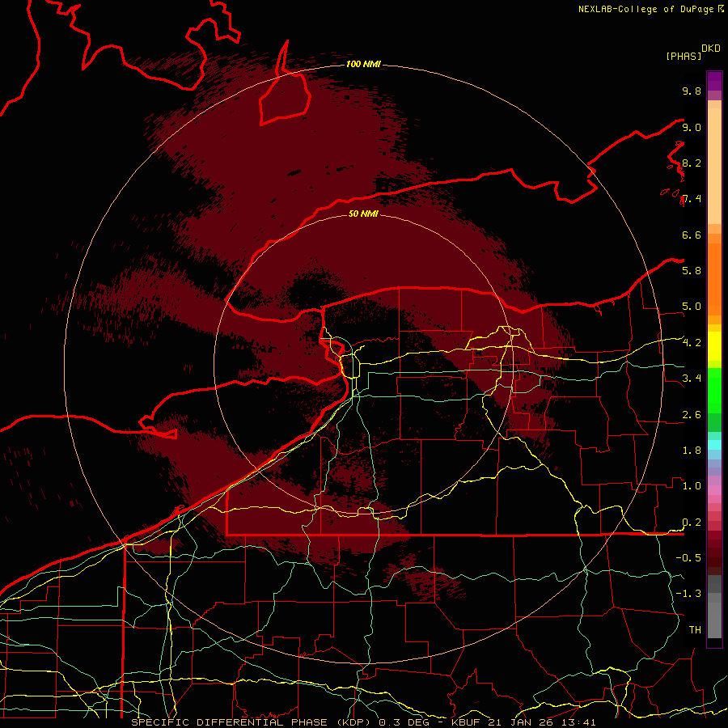The image size is (728, 728).
Task: Click the 0.2 value on the scale
Action: coord(692,523)
